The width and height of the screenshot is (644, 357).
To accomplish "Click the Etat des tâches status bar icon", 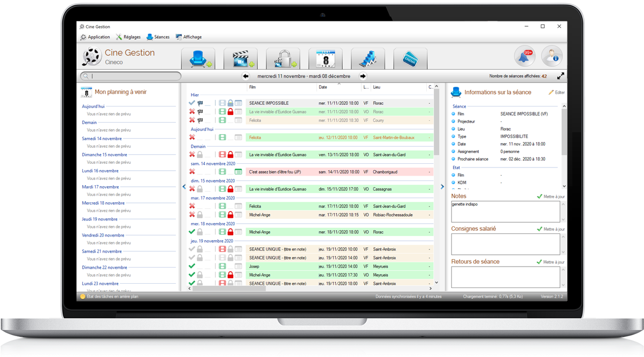I will click(x=83, y=297).
